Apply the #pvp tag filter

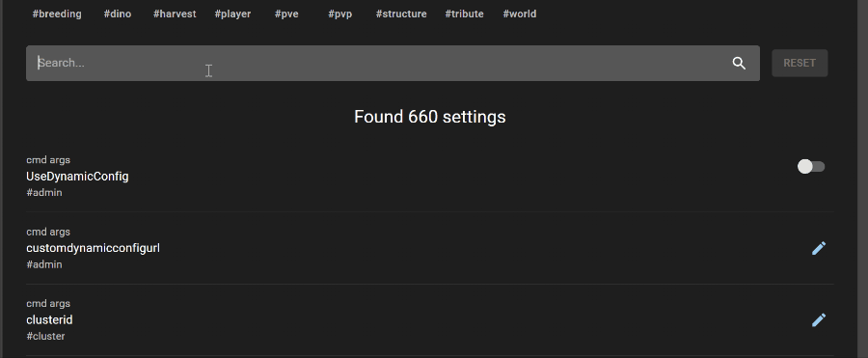pyautogui.click(x=339, y=14)
